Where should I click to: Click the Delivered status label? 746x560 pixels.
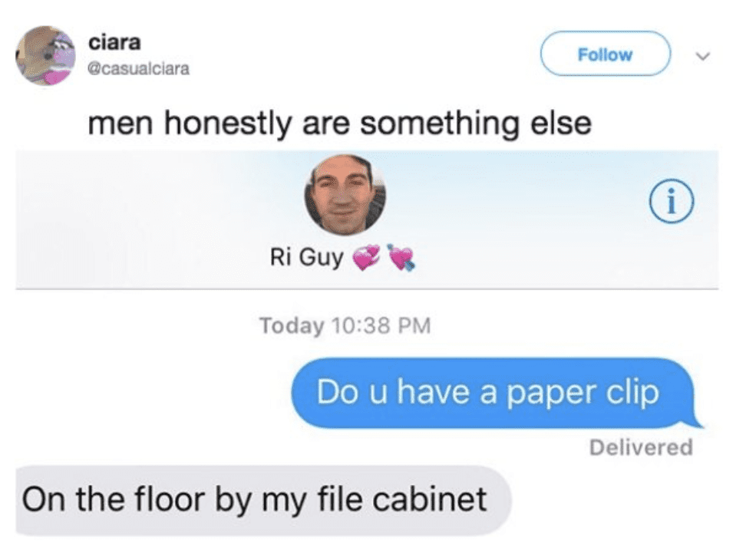click(641, 448)
